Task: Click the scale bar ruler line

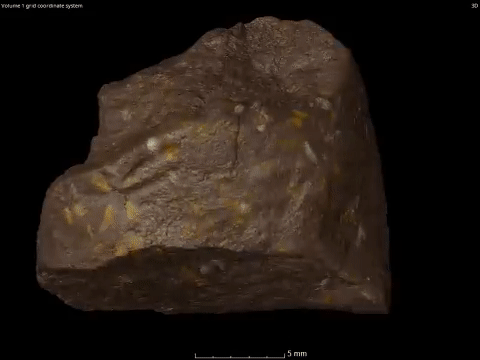Action: (240, 356)
